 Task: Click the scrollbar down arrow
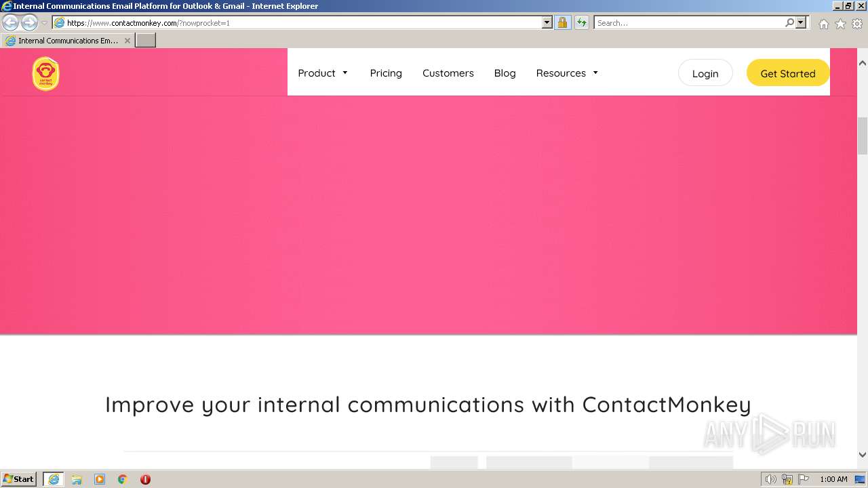click(863, 455)
